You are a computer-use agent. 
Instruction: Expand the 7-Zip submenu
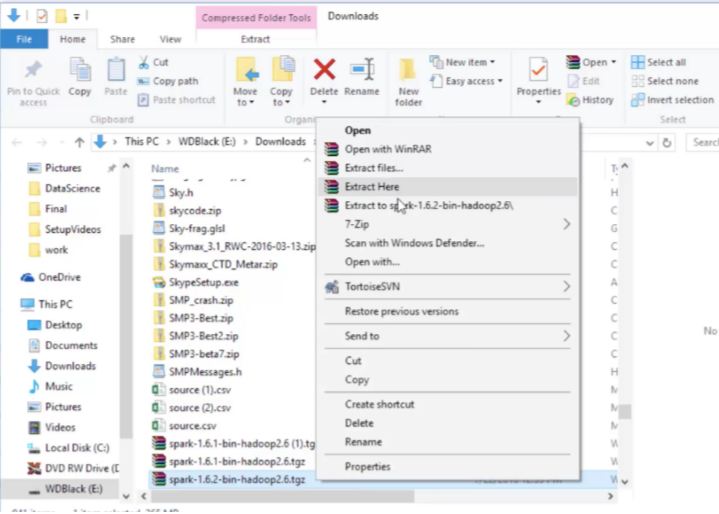pos(448,224)
